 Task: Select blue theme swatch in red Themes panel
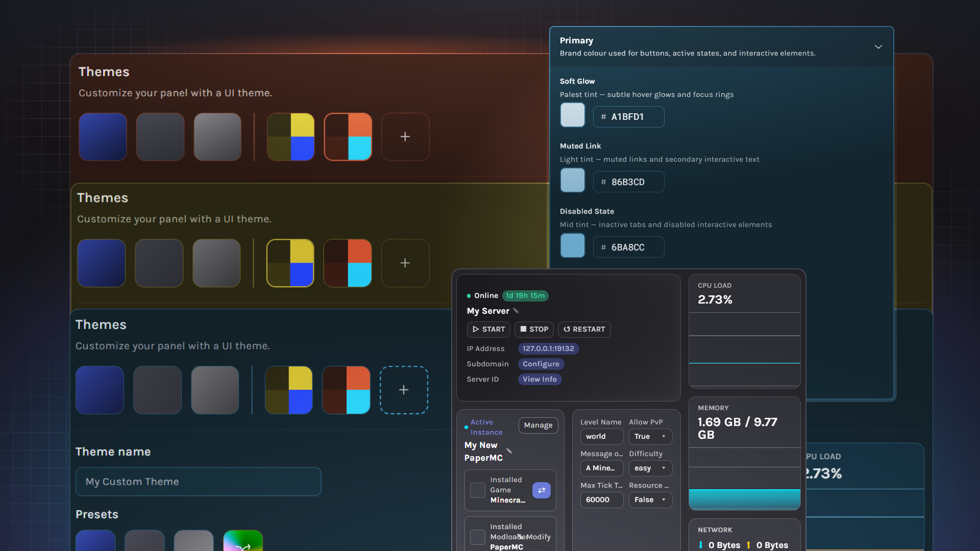point(103,137)
